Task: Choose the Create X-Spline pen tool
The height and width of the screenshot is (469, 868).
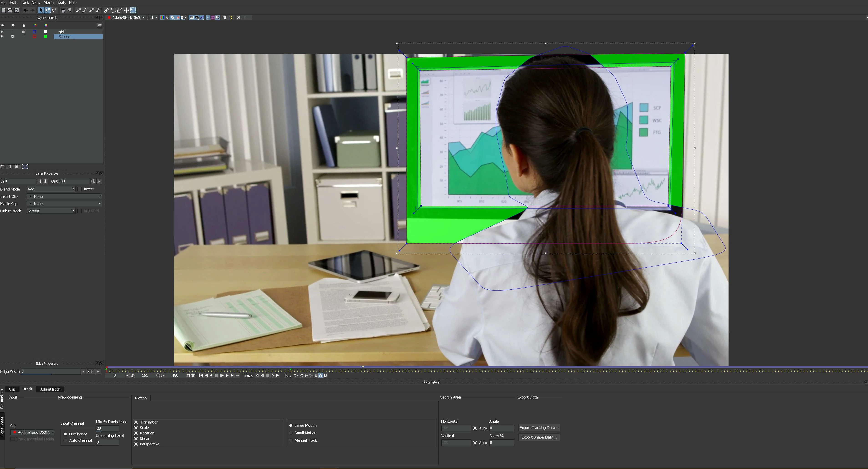Action: (x=78, y=10)
